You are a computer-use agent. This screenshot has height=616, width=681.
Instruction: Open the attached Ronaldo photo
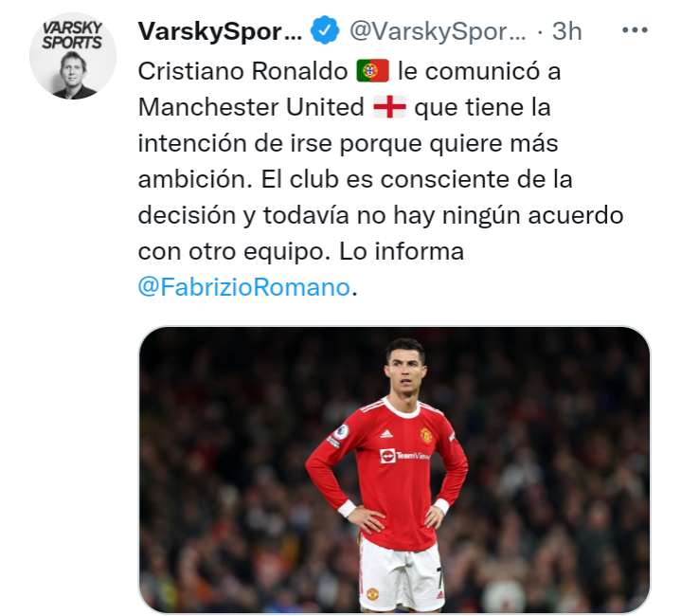(394, 470)
